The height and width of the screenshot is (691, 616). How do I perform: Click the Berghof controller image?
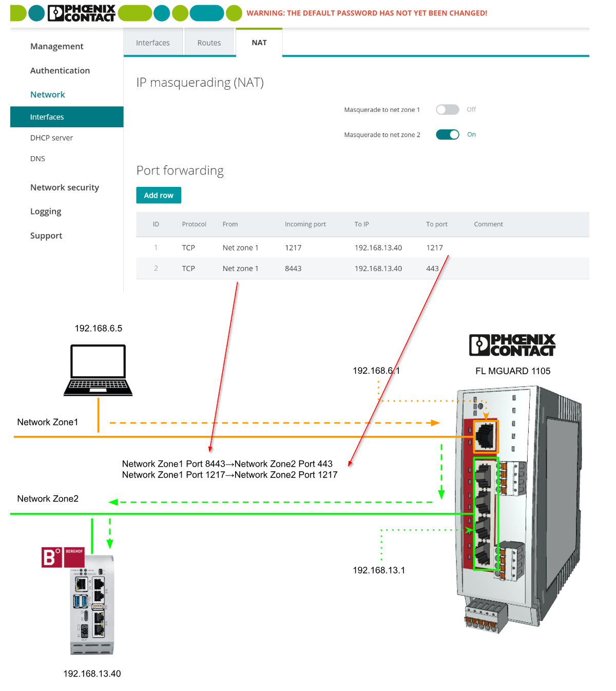(x=92, y=605)
